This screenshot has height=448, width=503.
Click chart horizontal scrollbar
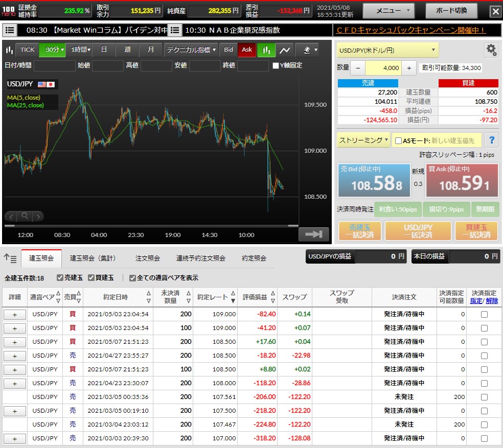(x=151, y=225)
